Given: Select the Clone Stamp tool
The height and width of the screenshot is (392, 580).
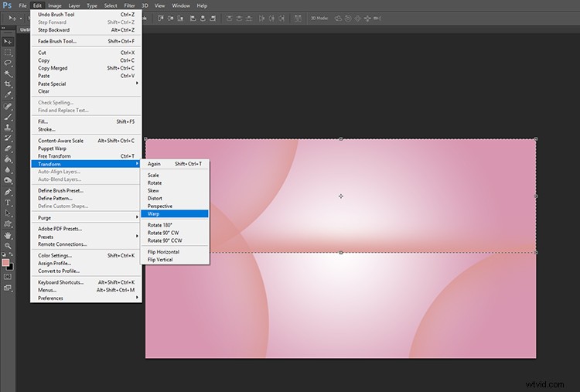Looking at the screenshot, I should click(x=8, y=128).
